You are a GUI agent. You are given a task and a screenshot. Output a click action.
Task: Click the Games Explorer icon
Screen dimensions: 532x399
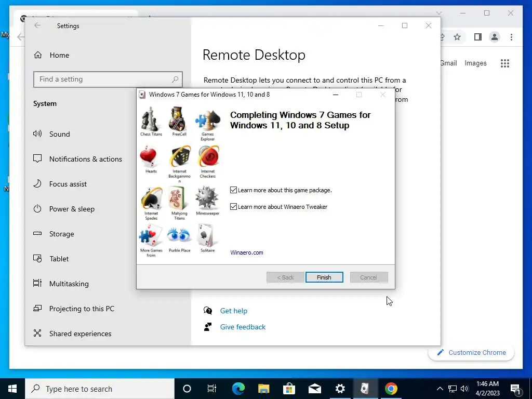208,120
